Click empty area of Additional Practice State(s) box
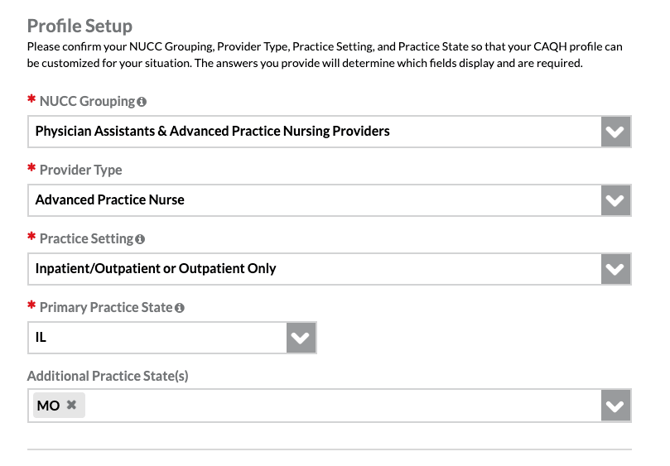 pos(340,406)
